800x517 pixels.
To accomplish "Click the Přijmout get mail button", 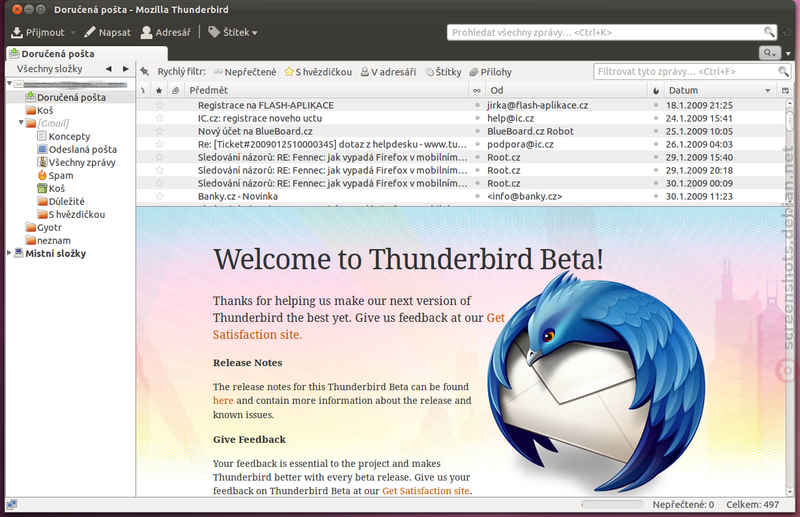I will [x=38, y=32].
